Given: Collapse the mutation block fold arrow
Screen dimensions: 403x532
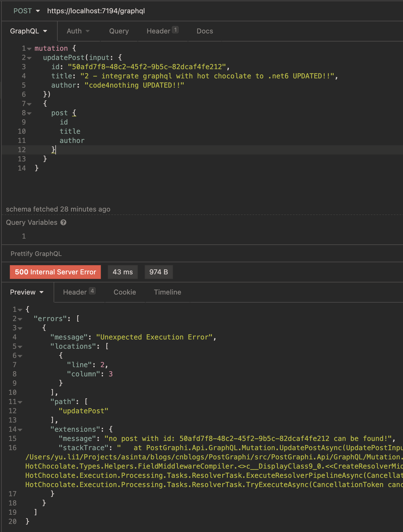Looking at the screenshot, I should 29,49.
